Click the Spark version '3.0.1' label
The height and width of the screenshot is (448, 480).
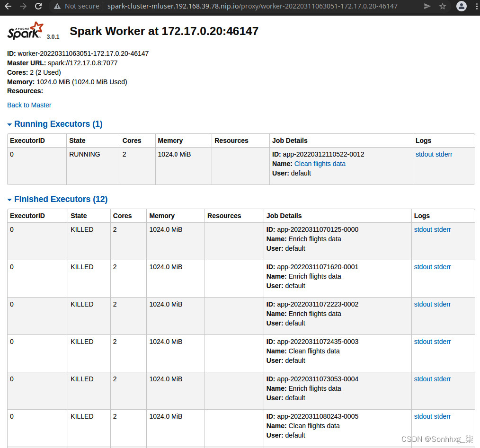tap(53, 37)
